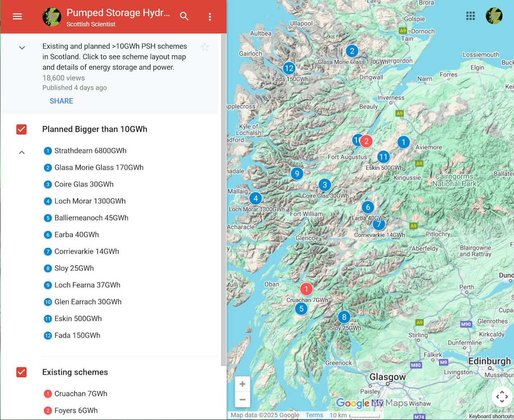The height and width of the screenshot is (420, 514).
Task: Zoom out with the minus button
Action: tap(242, 399)
